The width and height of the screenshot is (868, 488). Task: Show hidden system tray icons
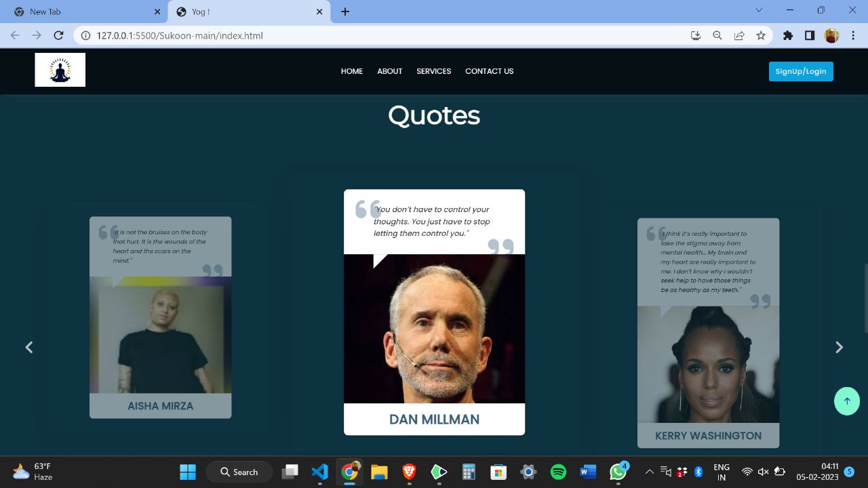(x=649, y=472)
